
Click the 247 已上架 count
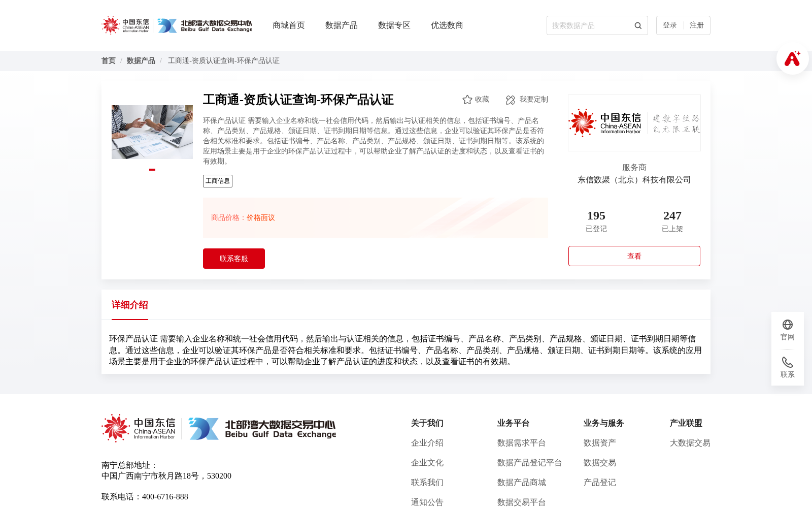672,221
